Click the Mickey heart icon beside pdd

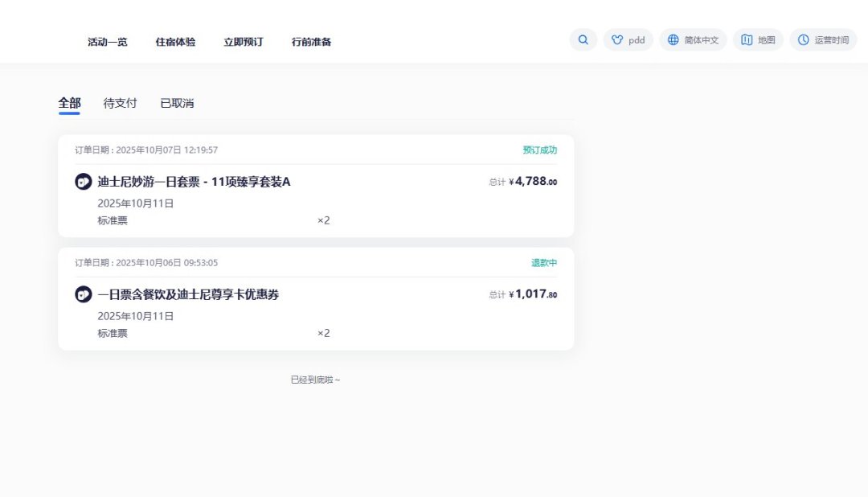(x=617, y=40)
